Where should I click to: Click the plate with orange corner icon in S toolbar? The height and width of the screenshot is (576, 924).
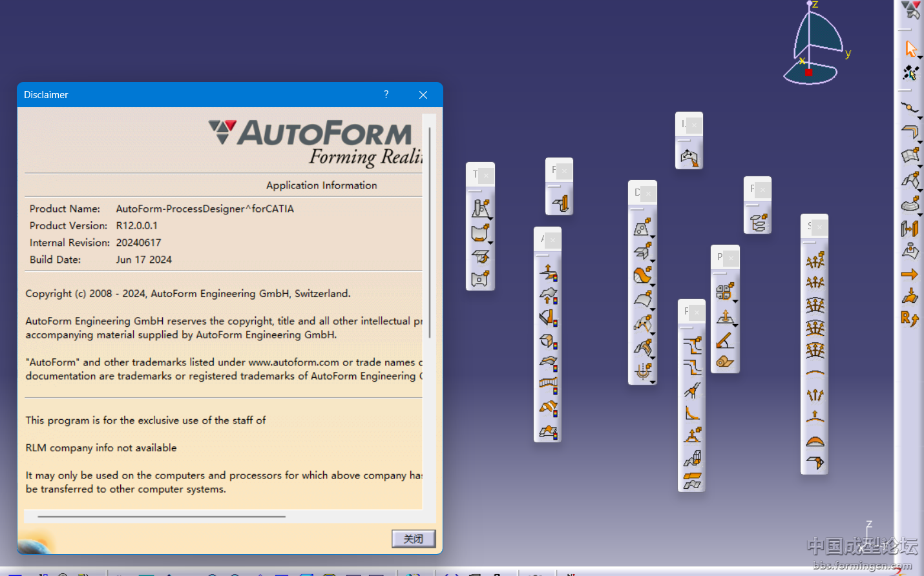pos(815,463)
